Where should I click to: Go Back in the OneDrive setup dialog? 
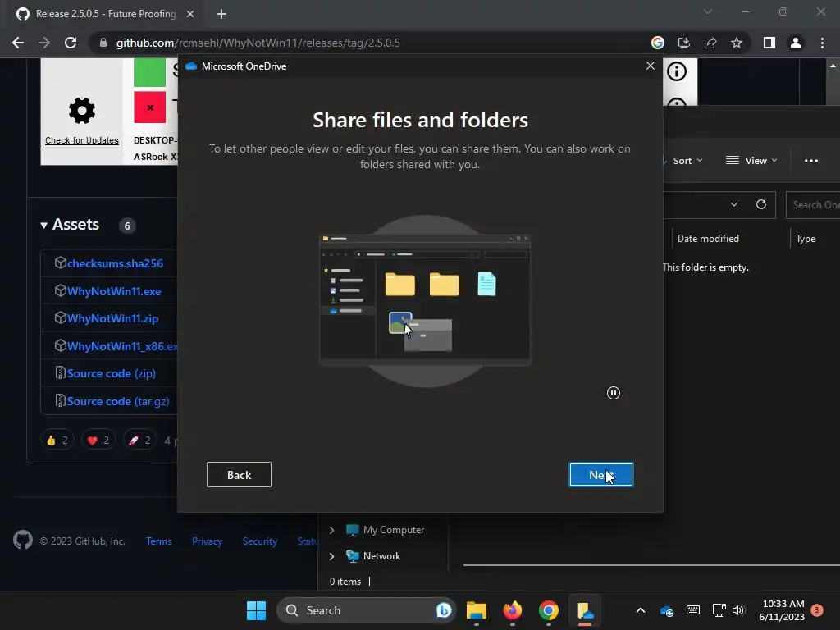239,475
